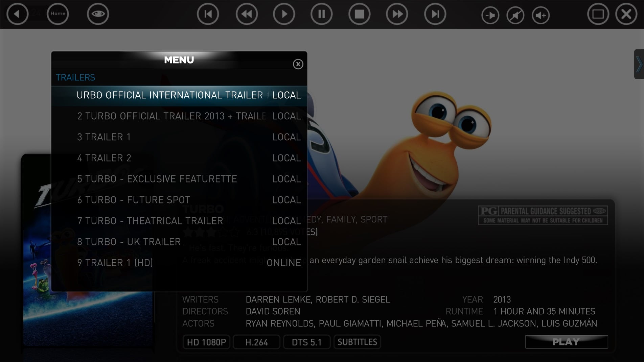Go back with the left arrow icon
Screen dimensions: 644x362
(17, 14)
